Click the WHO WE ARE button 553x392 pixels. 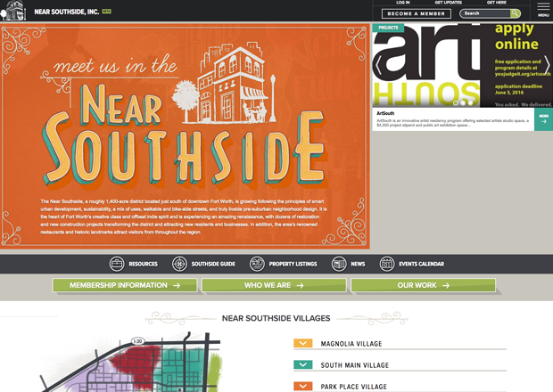[x=274, y=285]
